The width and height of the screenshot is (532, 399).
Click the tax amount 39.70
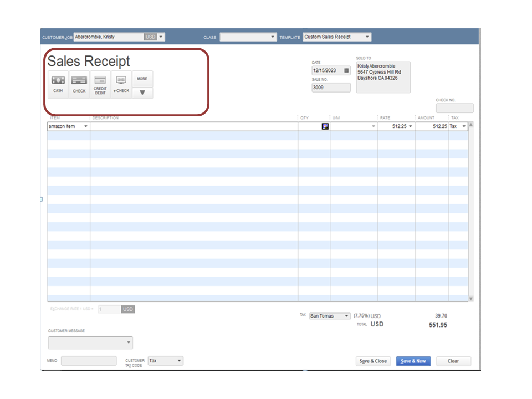(x=441, y=315)
